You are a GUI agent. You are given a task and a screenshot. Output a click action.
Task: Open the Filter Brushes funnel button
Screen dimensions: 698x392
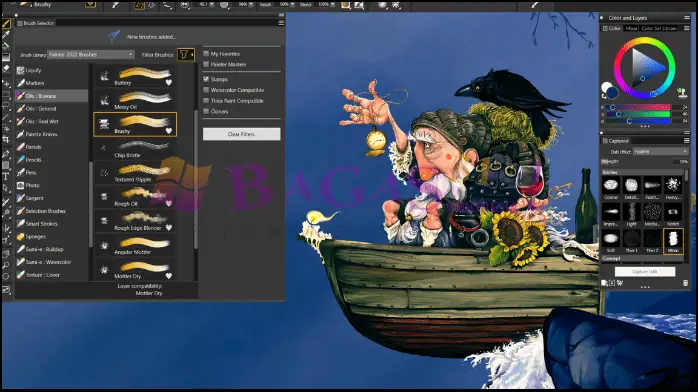click(x=186, y=55)
